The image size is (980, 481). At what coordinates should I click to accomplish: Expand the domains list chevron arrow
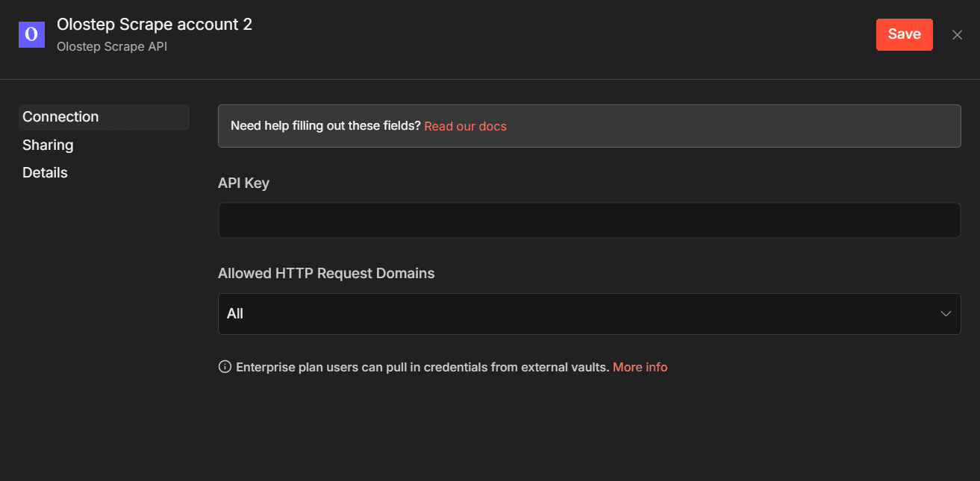946,314
